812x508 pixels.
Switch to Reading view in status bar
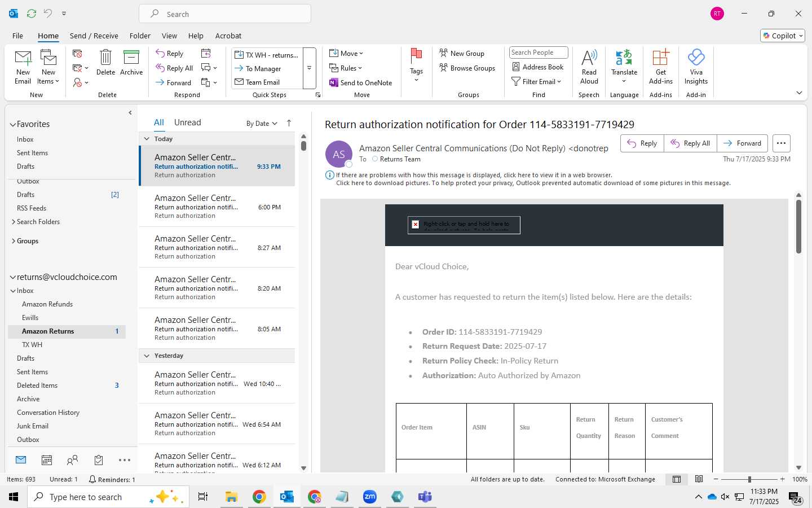pyautogui.click(x=699, y=479)
